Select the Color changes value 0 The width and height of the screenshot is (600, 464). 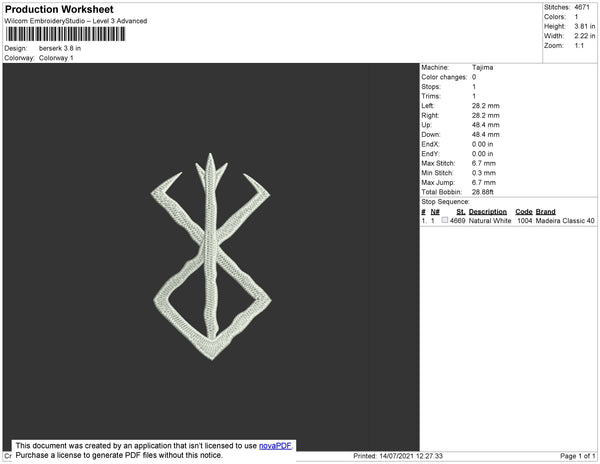474,77
